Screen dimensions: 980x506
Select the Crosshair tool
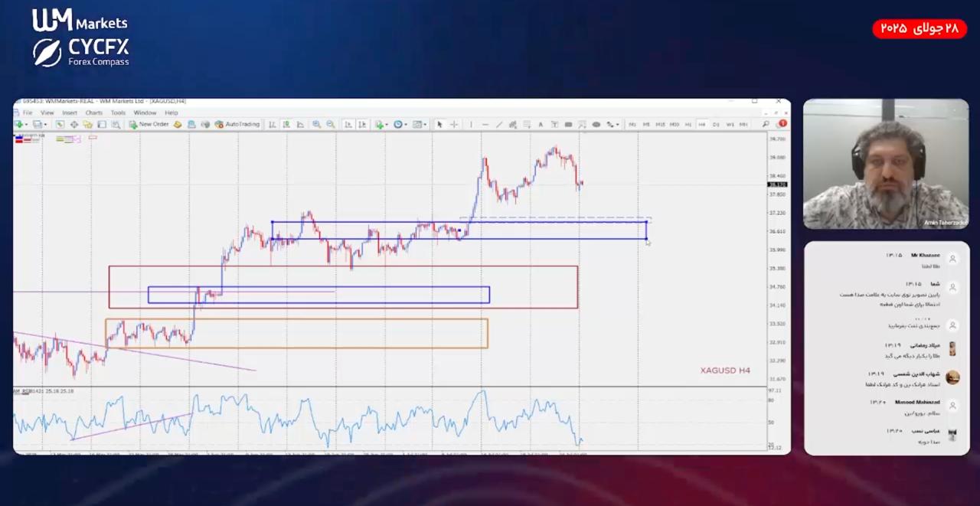click(453, 124)
